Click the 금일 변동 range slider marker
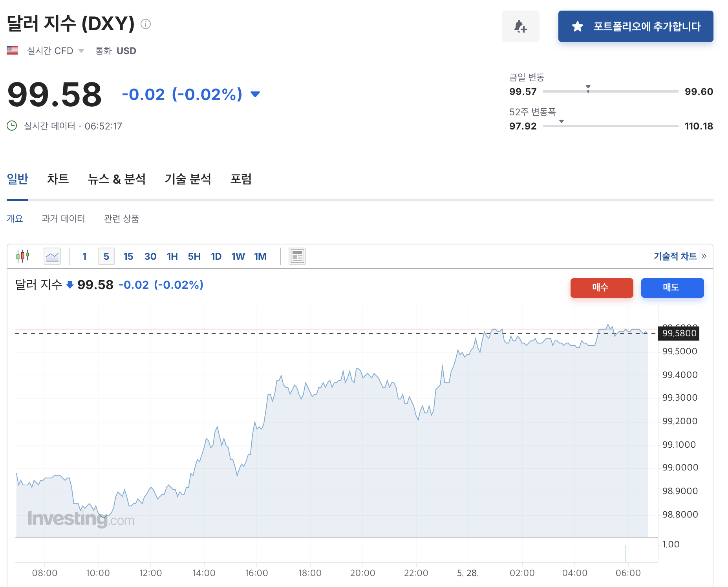The height and width of the screenshot is (587, 728). (588, 88)
